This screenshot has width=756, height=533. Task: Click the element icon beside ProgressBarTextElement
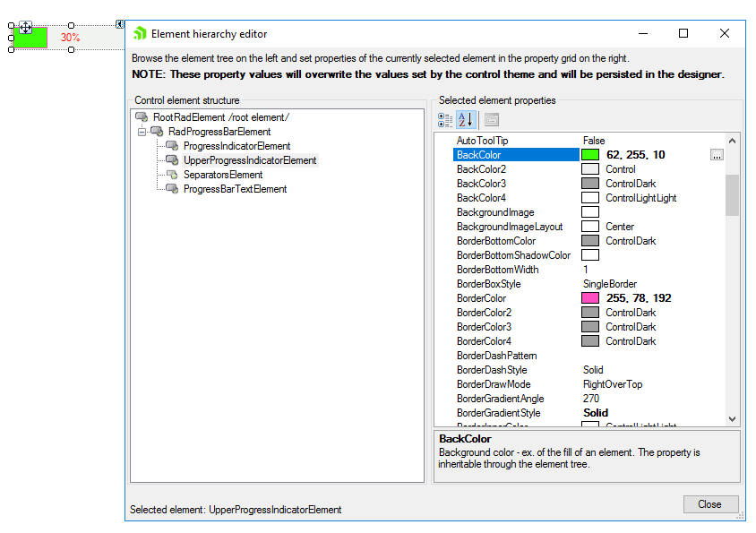click(x=173, y=189)
